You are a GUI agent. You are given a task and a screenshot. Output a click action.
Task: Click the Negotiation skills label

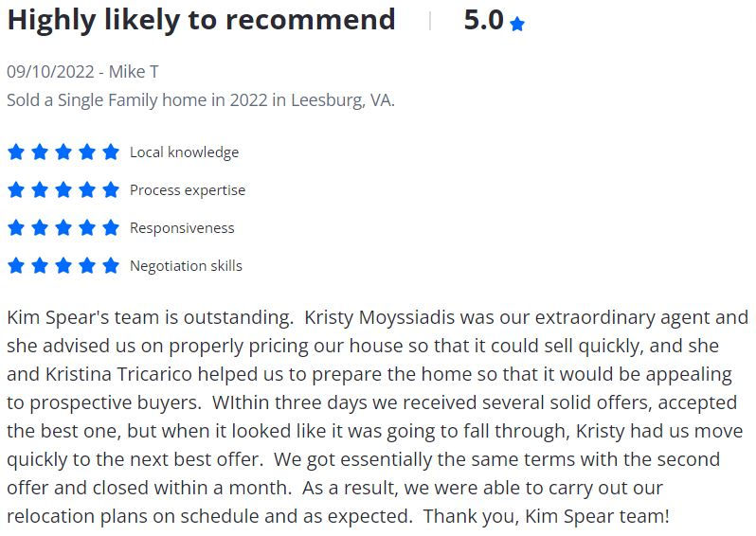point(186,266)
